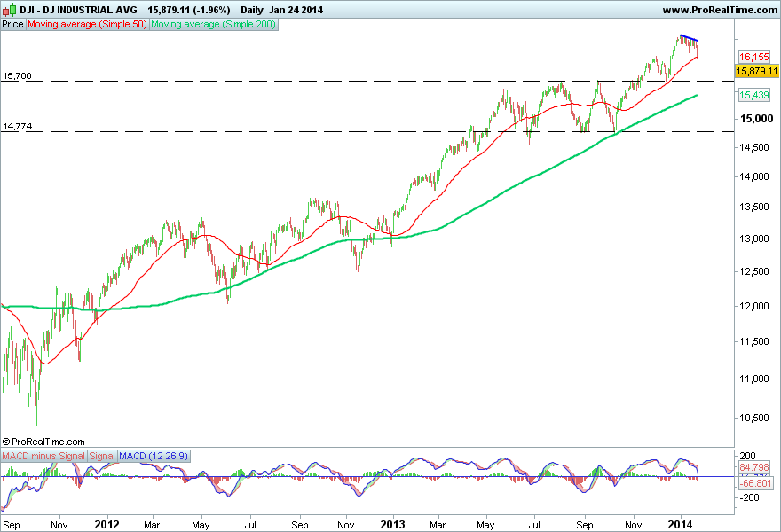Viewport: 781px width, 532px height.
Task: Click the 14,500 price axis label
Action: point(754,147)
